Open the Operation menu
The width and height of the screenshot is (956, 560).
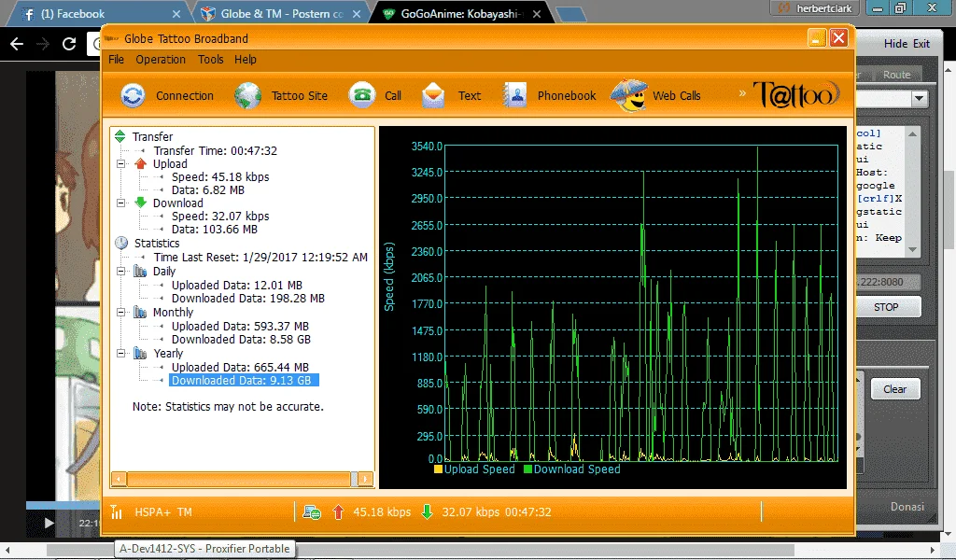(161, 59)
